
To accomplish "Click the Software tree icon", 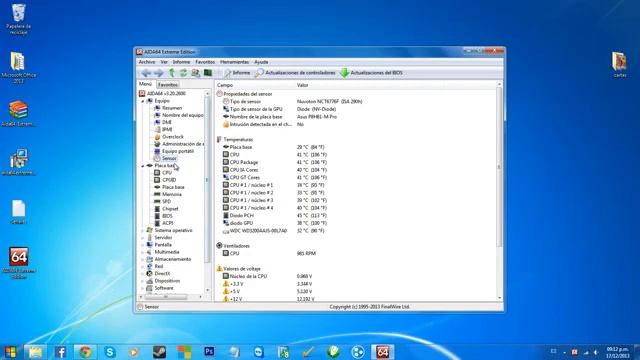I will tap(150, 288).
